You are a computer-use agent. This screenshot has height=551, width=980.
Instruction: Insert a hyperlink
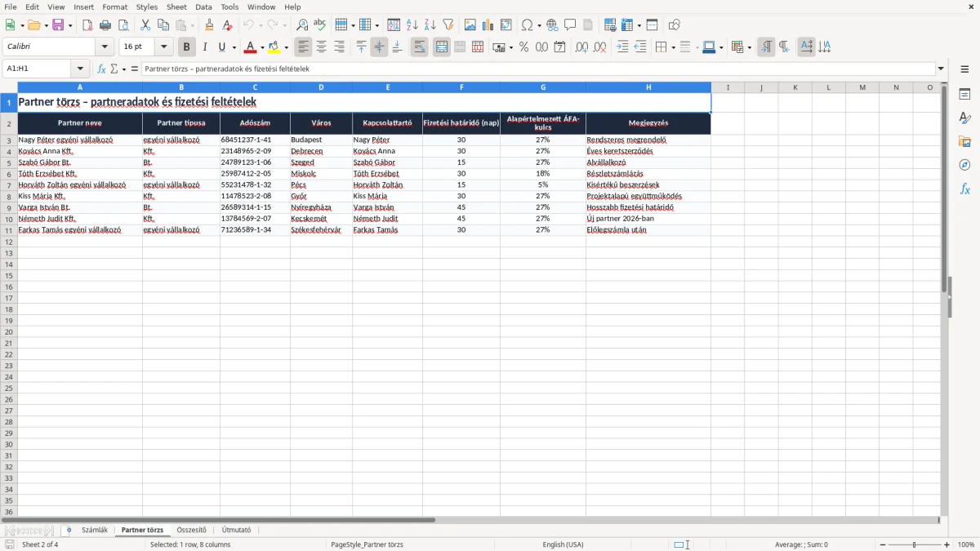[553, 25]
